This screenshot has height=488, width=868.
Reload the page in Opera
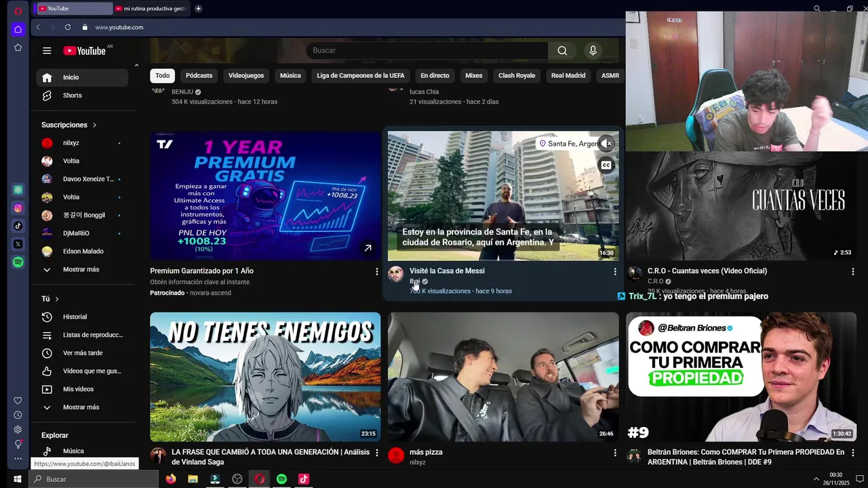coord(68,27)
